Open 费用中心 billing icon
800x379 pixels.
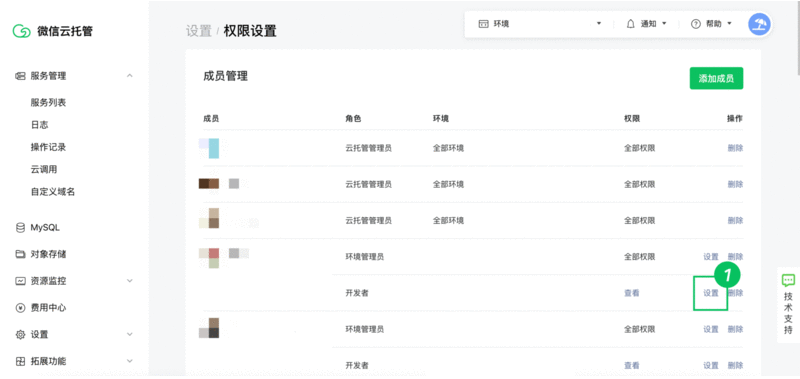(x=20, y=308)
